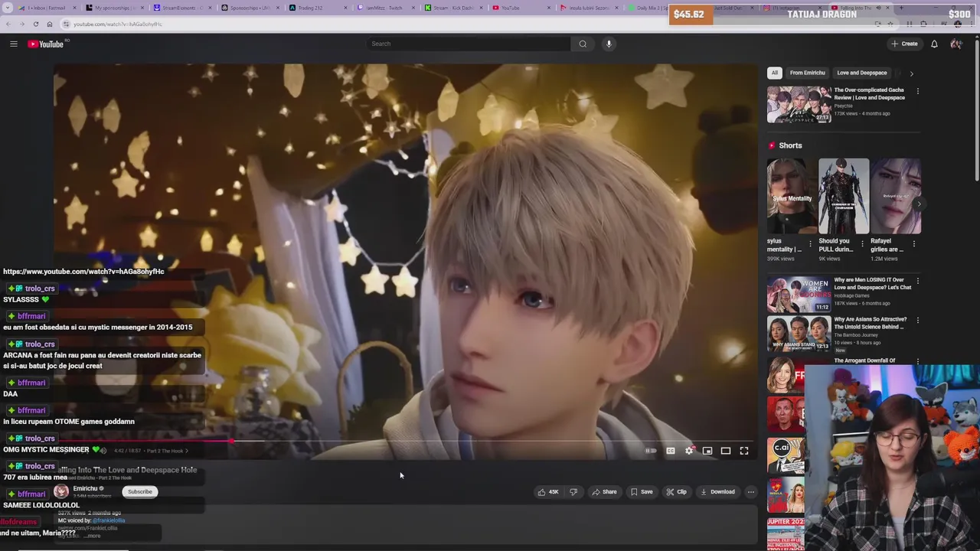Subscribe to the Emirichu channel
980x551 pixels.
point(140,491)
